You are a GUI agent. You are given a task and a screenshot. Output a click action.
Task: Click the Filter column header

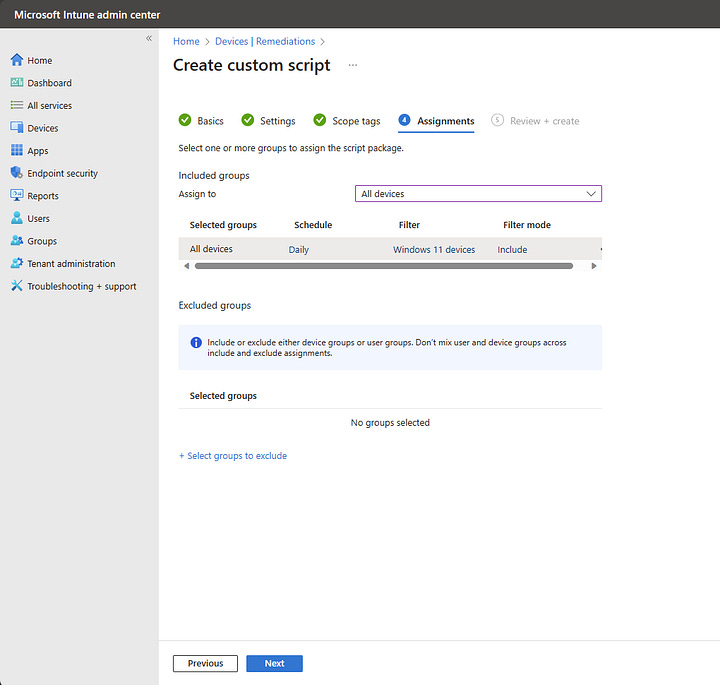(x=409, y=225)
